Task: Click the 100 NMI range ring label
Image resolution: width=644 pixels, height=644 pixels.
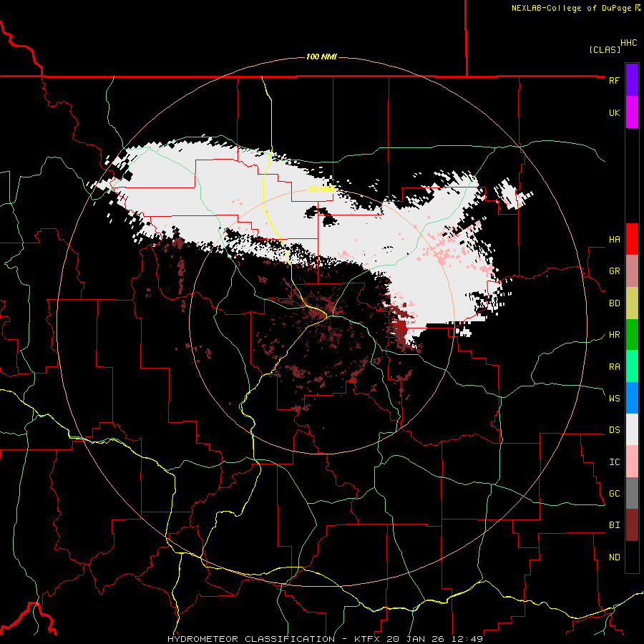Action: [x=321, y=57]
